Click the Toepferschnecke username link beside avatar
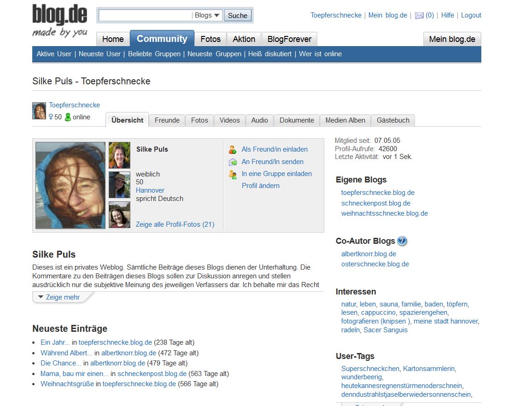The width and height of the screenshot is (532, 406). tap(74, 105)
